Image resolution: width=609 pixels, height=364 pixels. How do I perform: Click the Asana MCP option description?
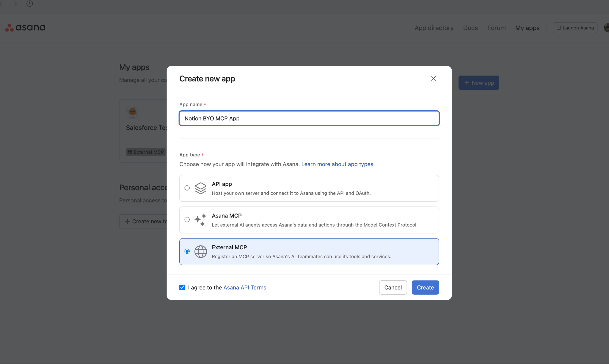pos(315,225)
